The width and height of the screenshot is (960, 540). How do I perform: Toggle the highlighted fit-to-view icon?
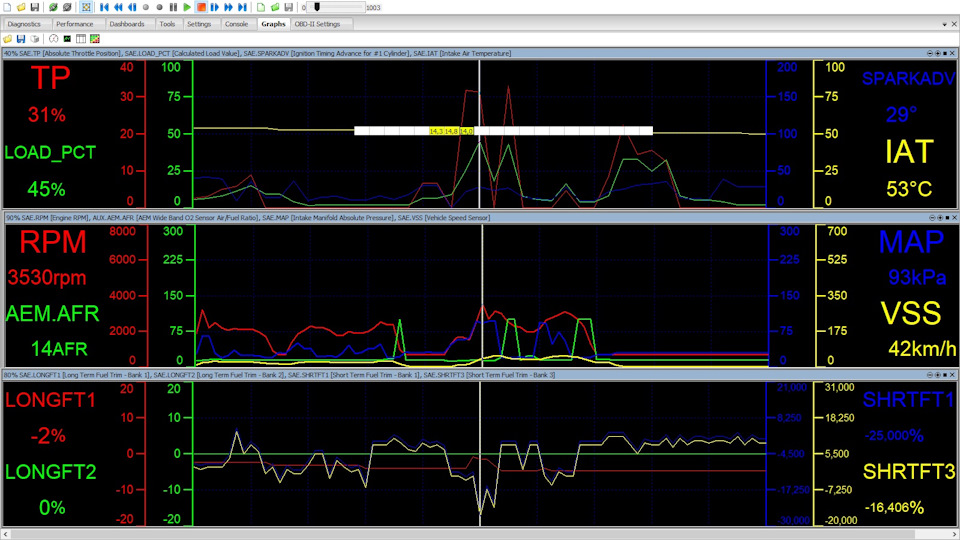[x=86, y=7]
